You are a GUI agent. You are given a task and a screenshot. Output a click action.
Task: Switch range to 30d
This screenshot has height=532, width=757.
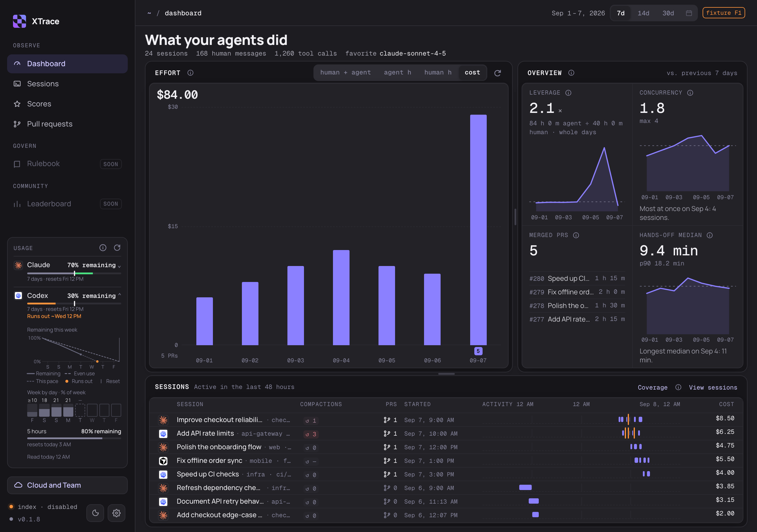668,13
